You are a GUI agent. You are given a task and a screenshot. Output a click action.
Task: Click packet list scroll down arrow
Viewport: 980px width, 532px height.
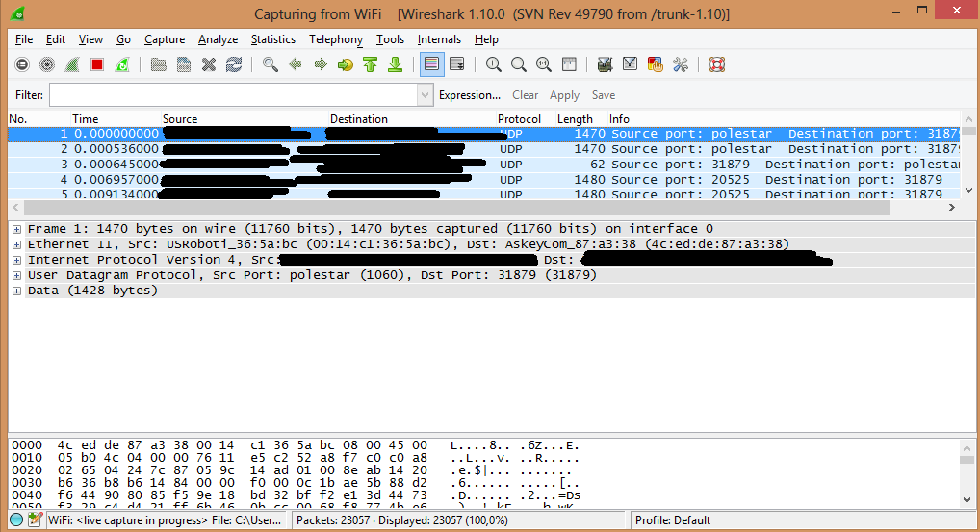pos(968,190)
